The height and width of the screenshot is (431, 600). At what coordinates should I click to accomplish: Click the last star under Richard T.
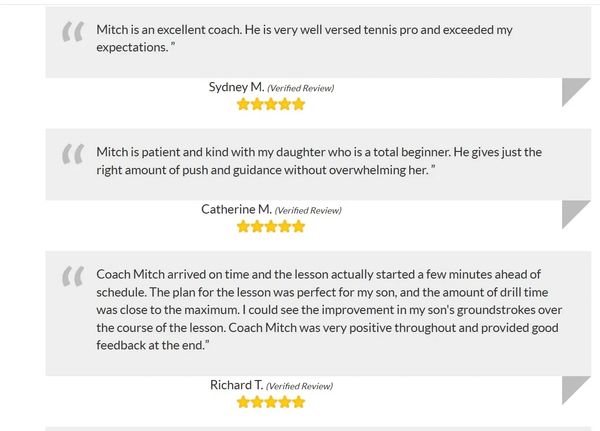click(x=298, y=402)
